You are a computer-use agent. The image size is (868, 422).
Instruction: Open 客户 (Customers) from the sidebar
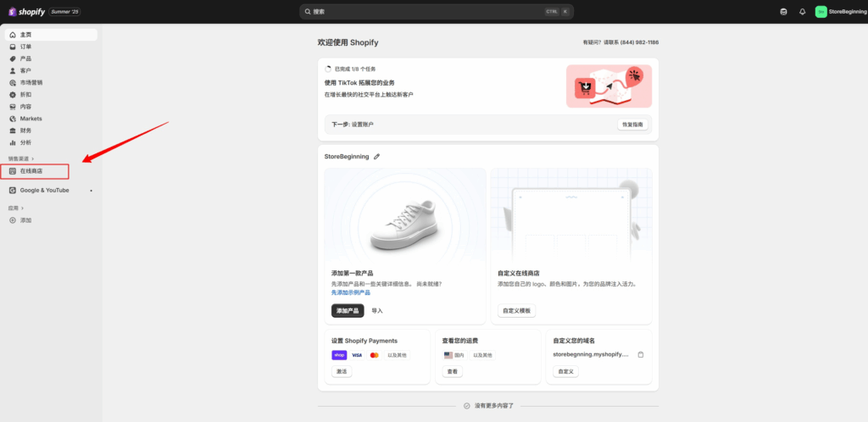click(25, 70)
